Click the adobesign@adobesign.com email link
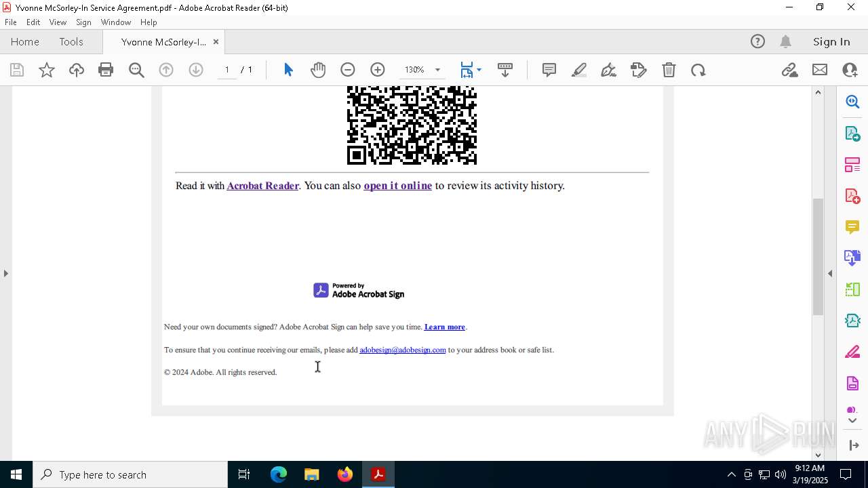This screenshot has height=488, width=868. coord(403,350)
